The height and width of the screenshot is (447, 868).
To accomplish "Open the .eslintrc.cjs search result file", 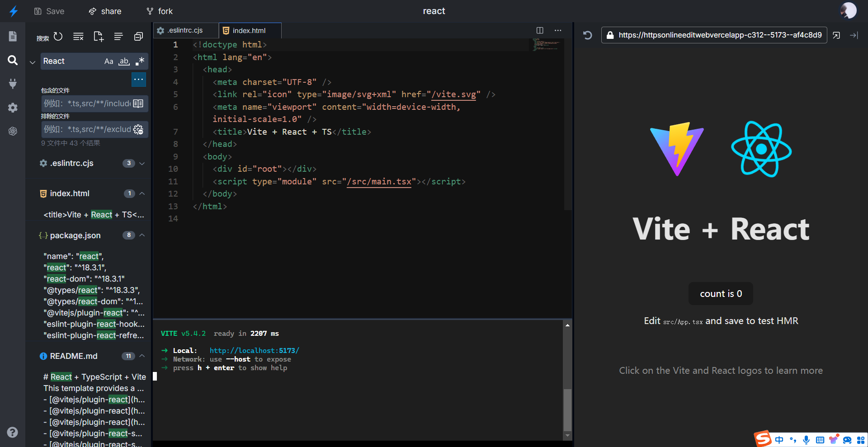I will point(71,163).
